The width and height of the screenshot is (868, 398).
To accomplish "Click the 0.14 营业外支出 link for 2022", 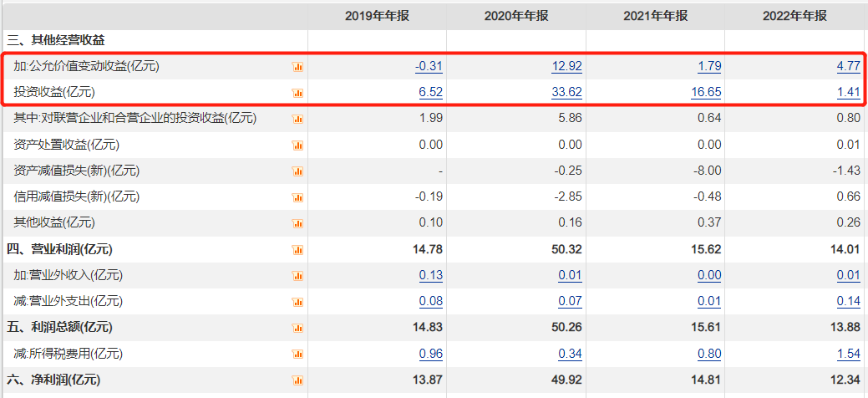I will click(849, 302).
